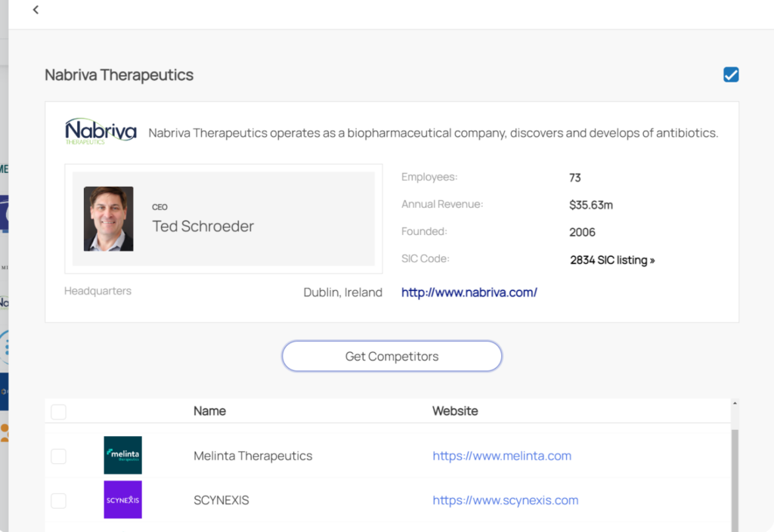
Task: Select the SCYNEXIS company name
Action: pos(221,500)
